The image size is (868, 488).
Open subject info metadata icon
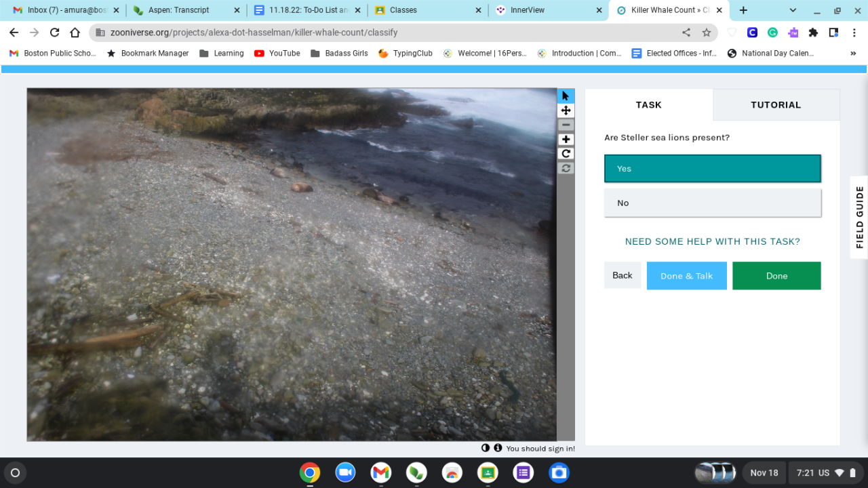coord(498,448)
